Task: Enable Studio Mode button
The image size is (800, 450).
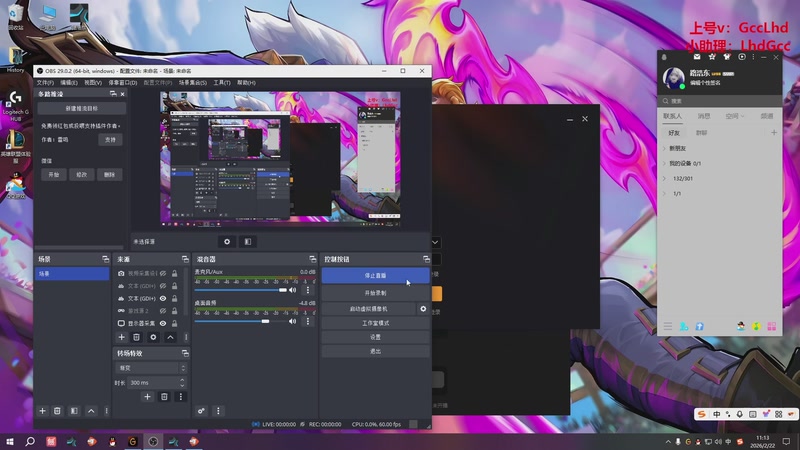Action: point(376,323)
